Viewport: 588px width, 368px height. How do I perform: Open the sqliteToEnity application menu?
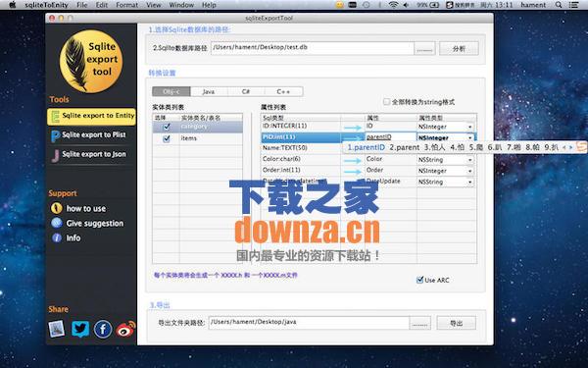[46, 5]
